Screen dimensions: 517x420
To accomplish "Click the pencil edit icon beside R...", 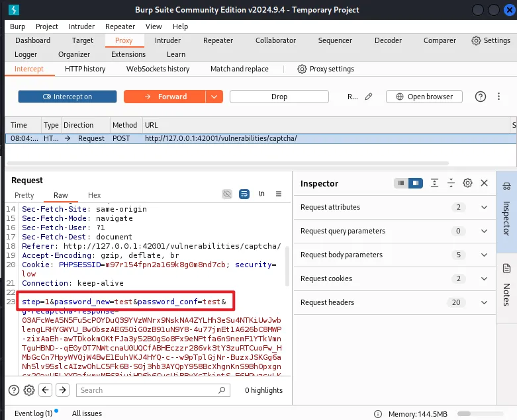I will click(x=369, y=97).
